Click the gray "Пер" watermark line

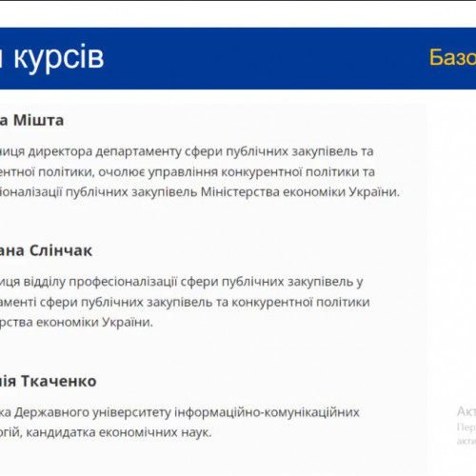(466, 427)
